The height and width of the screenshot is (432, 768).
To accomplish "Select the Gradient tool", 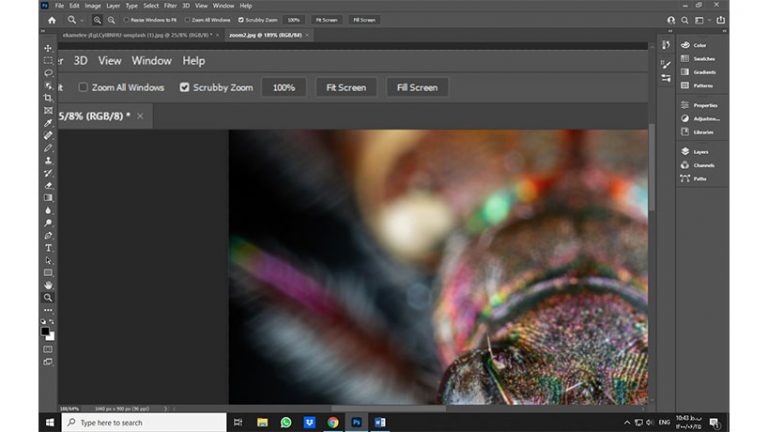I will click(48, 198).
